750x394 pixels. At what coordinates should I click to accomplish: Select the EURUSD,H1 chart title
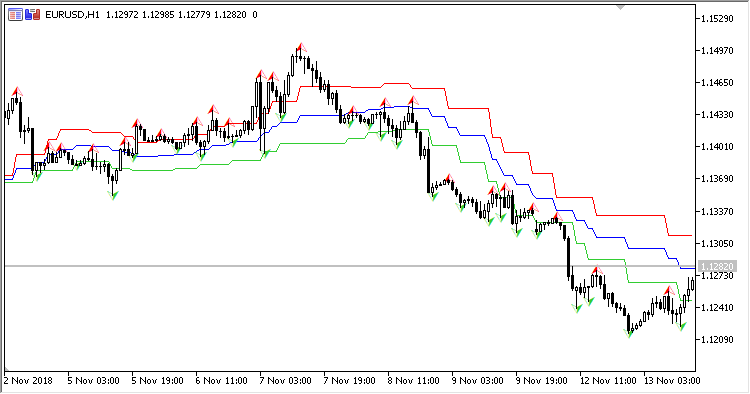tap(72, 15)
